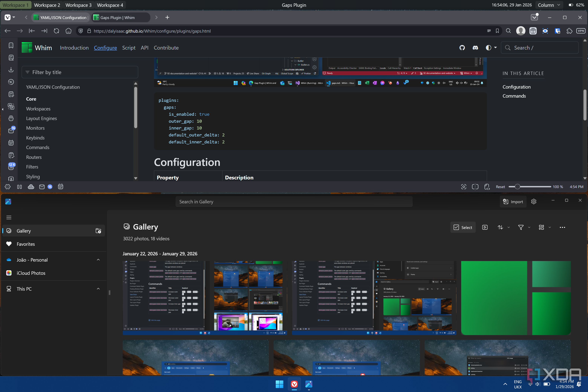Toggle Select mode checkbox in Gallery
This screenshot has width=588, height=392.
coord(463,227)
